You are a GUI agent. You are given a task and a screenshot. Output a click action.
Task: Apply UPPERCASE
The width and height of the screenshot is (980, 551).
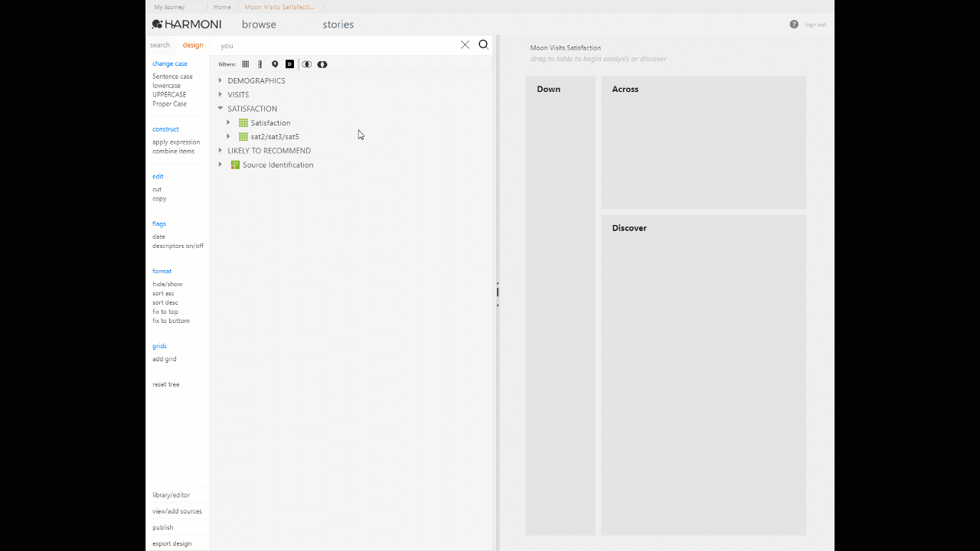[x=169, y=95]
